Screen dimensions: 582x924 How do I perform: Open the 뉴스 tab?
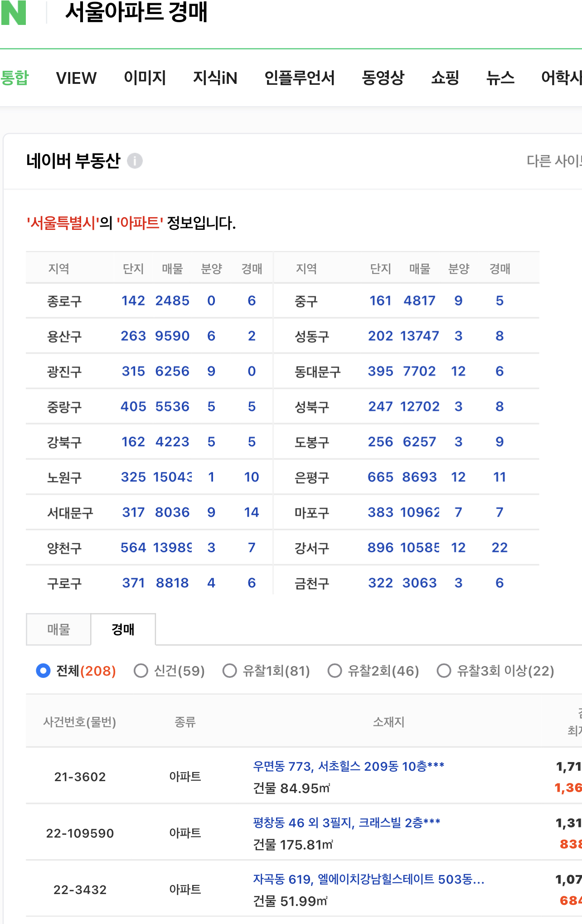pos(500,78)
